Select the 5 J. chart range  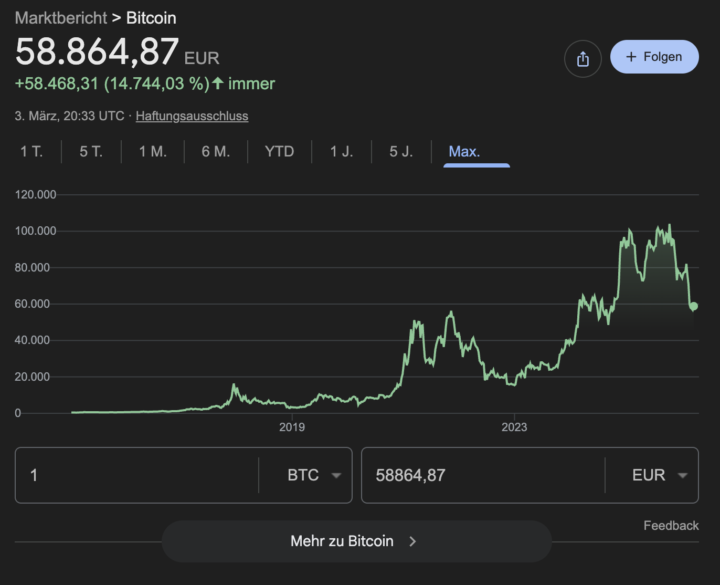[401, 152]
